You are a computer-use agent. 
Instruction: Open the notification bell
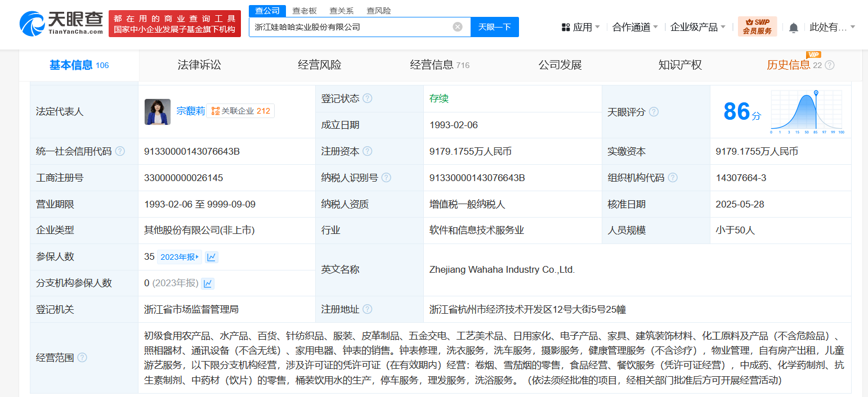click(794, 28)
